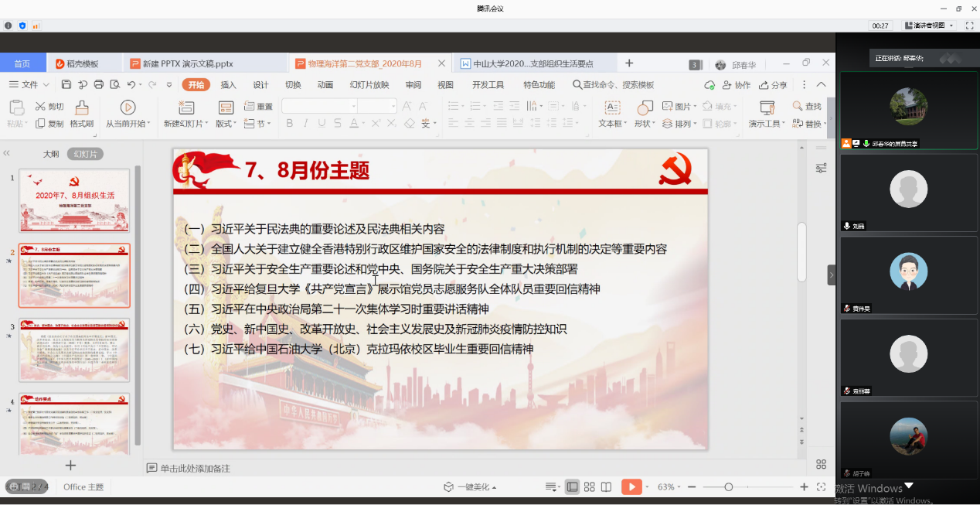
Task: Toggle underline formatting button
Action: click(321, 123)
